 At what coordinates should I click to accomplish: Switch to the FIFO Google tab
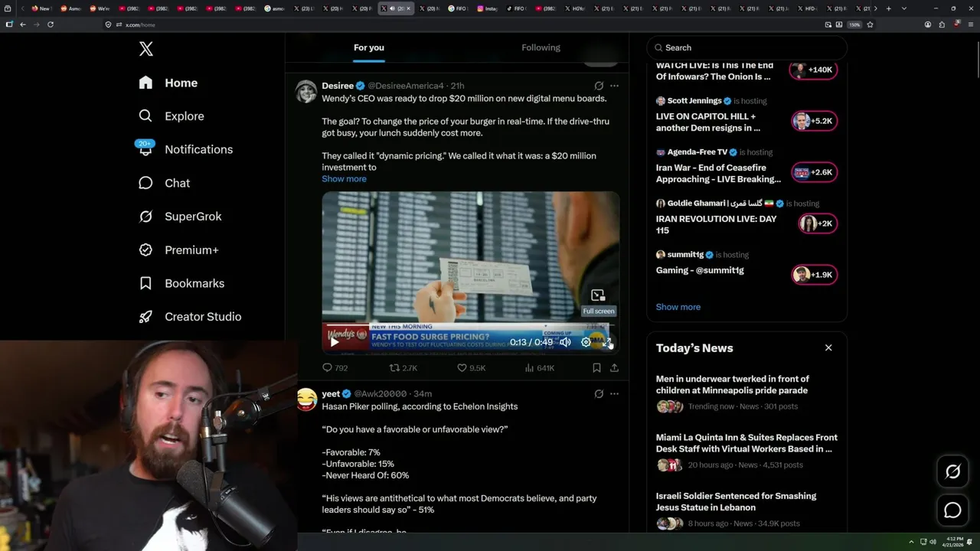coord(458,8)
